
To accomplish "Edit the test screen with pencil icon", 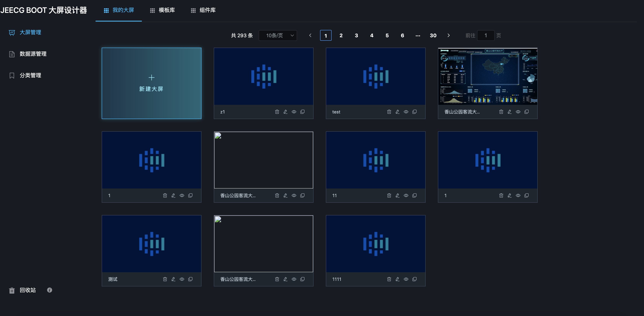I will [397, 112].
